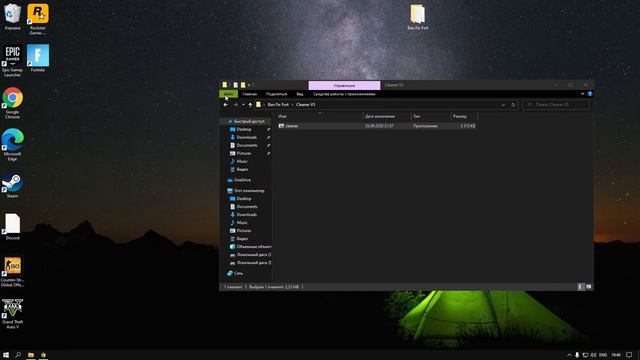Click the Explorer search field
This screenshot has width=640, height=360.
(x=556, y=105)
